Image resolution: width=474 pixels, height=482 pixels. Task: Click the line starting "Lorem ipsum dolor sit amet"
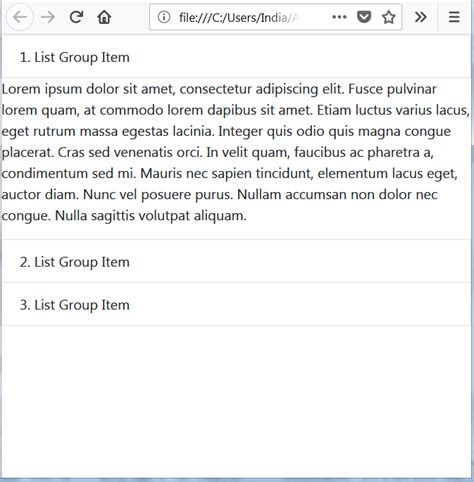point(219,89)
